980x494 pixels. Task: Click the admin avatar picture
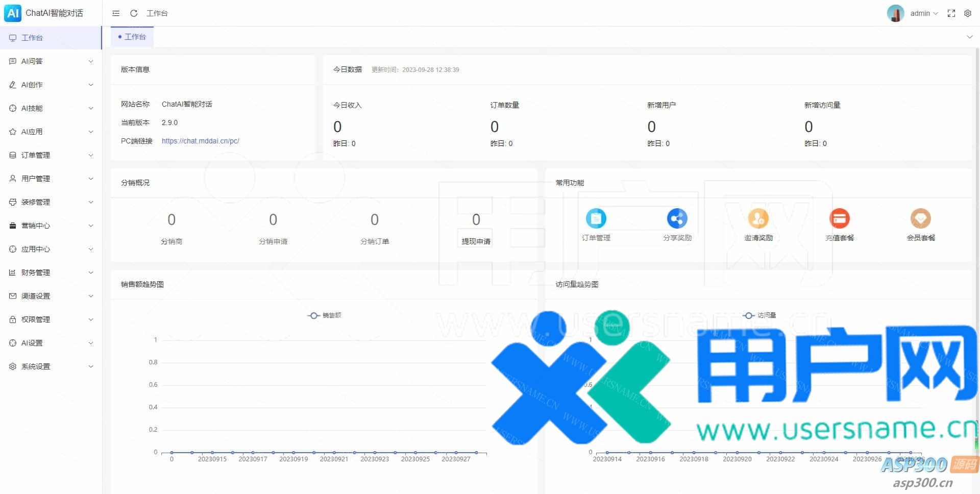coord(895,13)
